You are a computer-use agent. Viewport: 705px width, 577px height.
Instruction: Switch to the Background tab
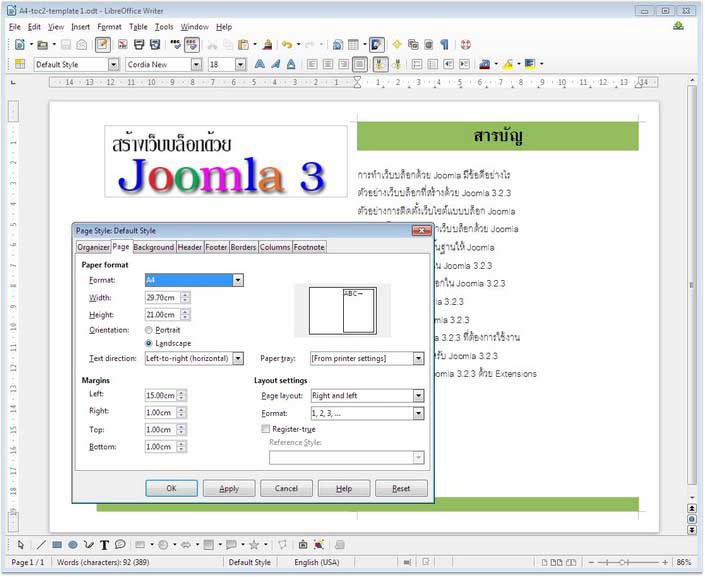coord(154,247)
